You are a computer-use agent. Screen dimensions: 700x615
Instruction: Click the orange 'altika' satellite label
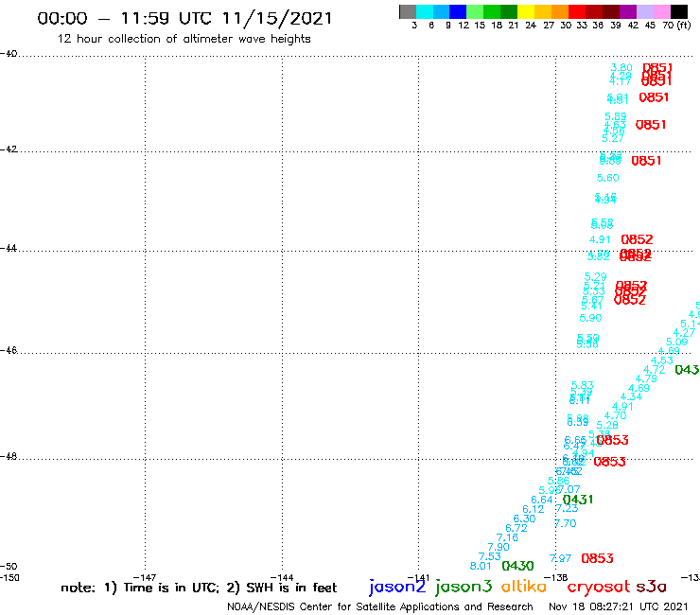click(x=524, y=587)
